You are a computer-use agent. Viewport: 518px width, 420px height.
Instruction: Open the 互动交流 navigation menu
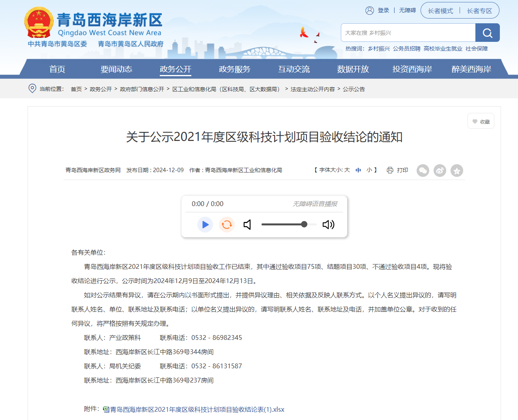point(294,69)
